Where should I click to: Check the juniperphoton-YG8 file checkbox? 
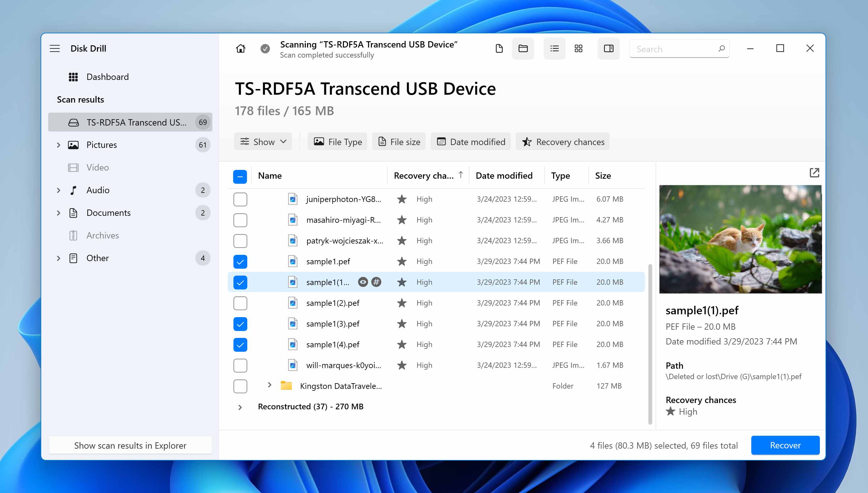240,199
